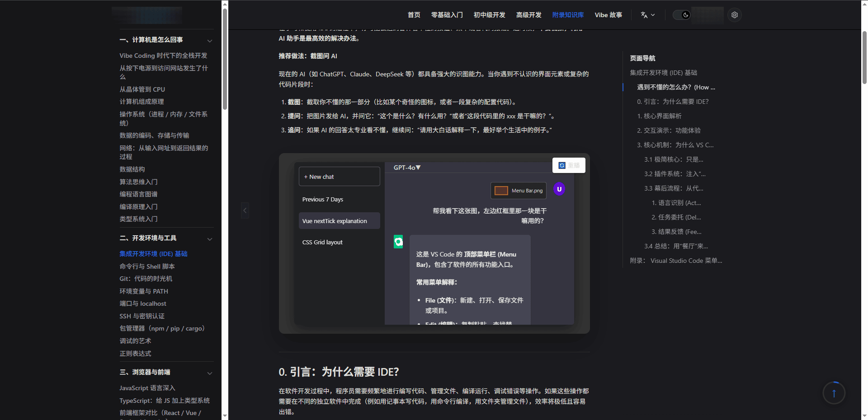Open Git：代码的时光机 sidebar link
This screenshot has height=420, width=868.
point(146,279)
